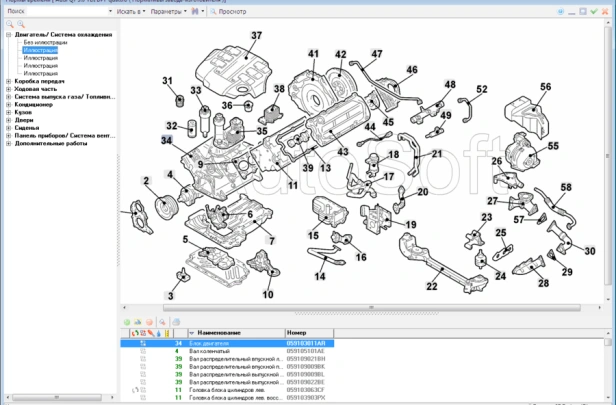Click the binoculars search icon
Screen dimensions: 616x405
click(195, 11)
